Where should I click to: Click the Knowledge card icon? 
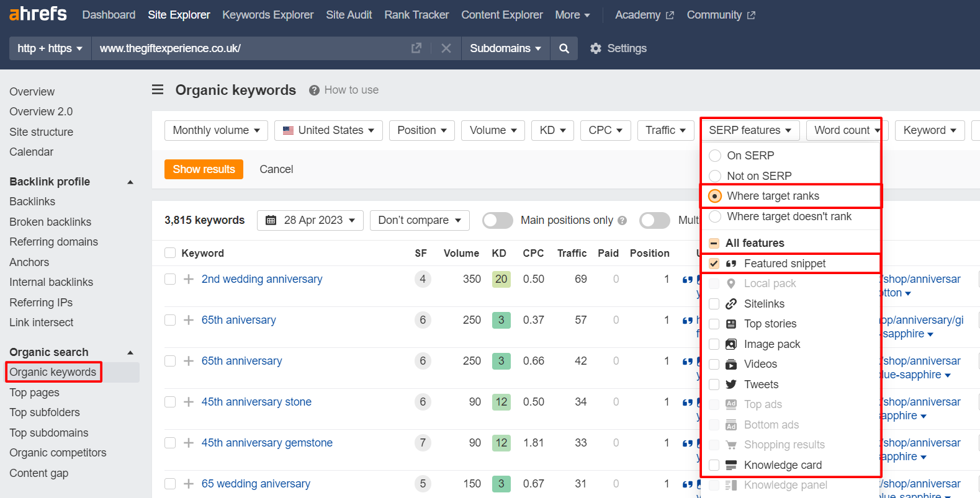[731, 465]
